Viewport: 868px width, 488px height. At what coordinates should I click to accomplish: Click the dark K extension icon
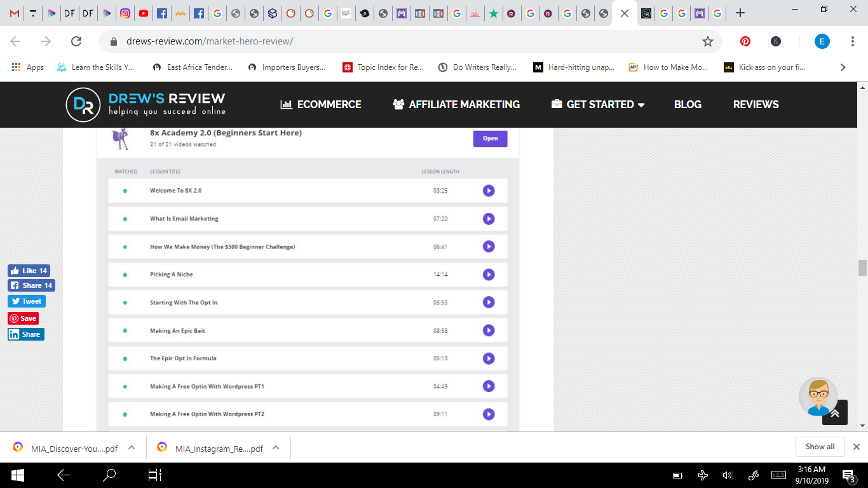[x=776, y=41]
